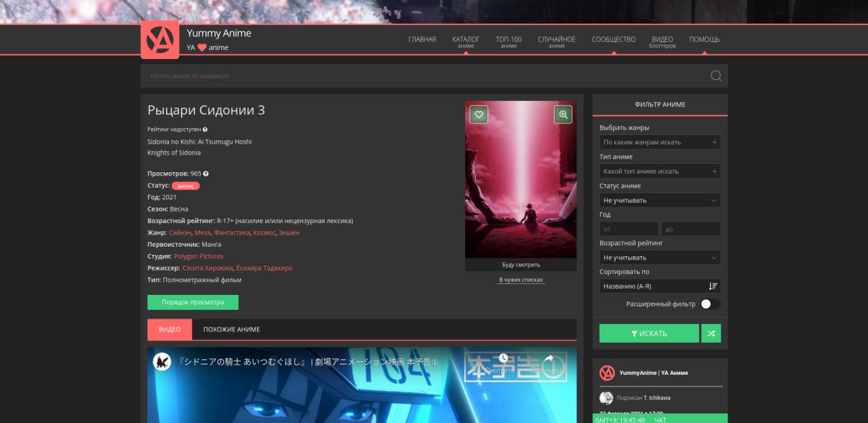Switch to the Похожие аниме tab

tap(232, 329)
